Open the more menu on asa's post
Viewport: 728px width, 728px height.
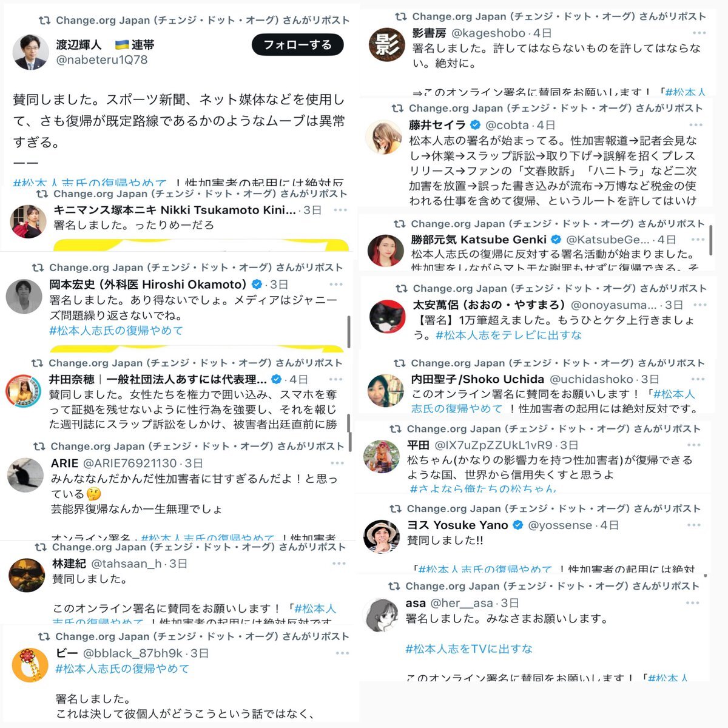point(692,603)
